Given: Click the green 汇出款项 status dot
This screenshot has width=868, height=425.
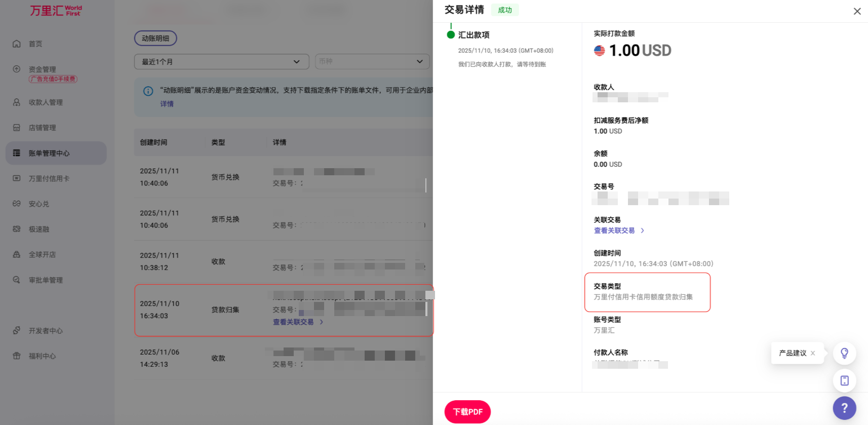Looking at the screenshot, I should click(x=451, y=34).
